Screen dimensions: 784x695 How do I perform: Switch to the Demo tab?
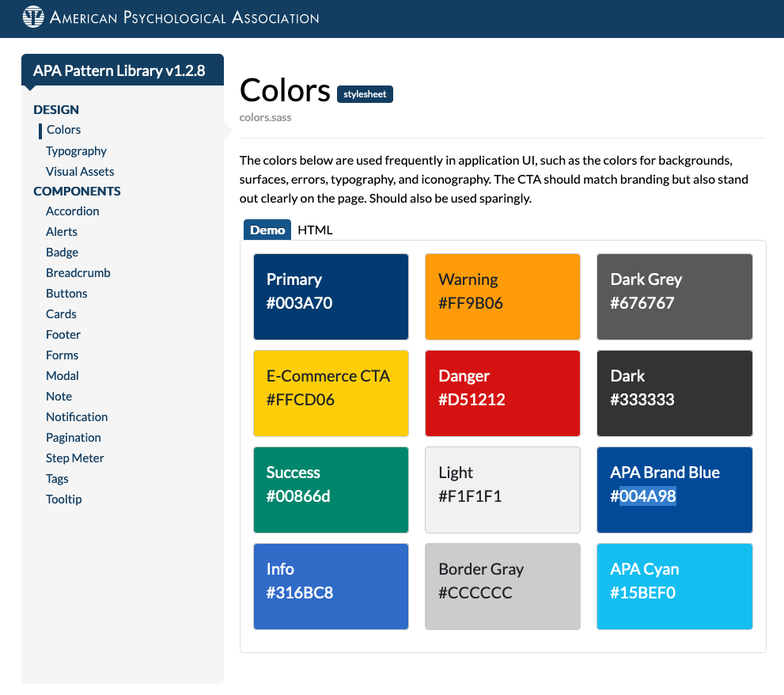(x=267, y=230)
